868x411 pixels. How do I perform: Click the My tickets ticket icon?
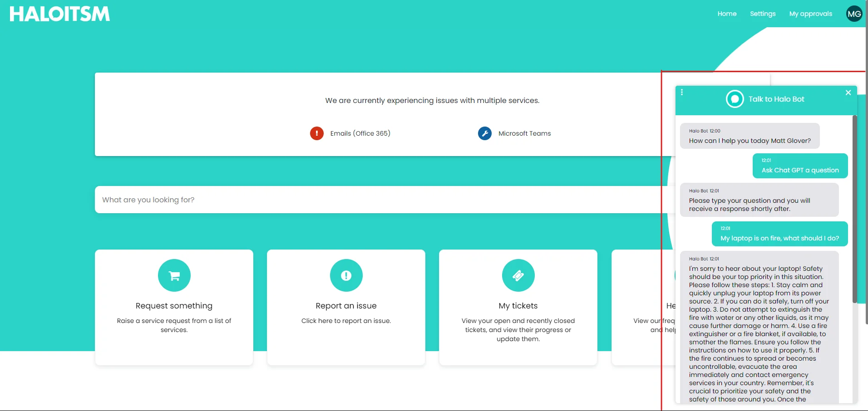[518, 275]
